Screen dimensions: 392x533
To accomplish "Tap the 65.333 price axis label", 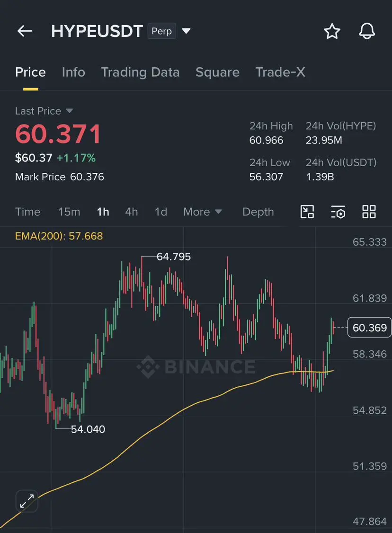I will 370,242.
